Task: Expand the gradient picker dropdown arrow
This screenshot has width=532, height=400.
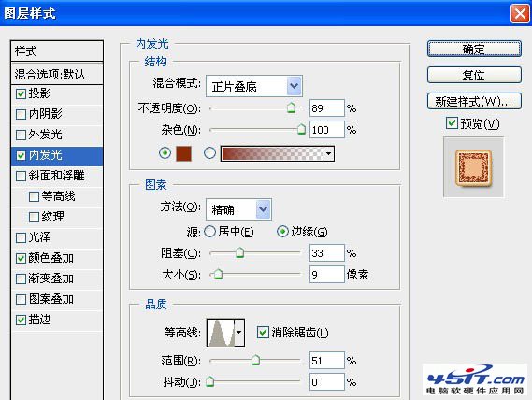Action: pyautogui.click(x=329, y=153)
